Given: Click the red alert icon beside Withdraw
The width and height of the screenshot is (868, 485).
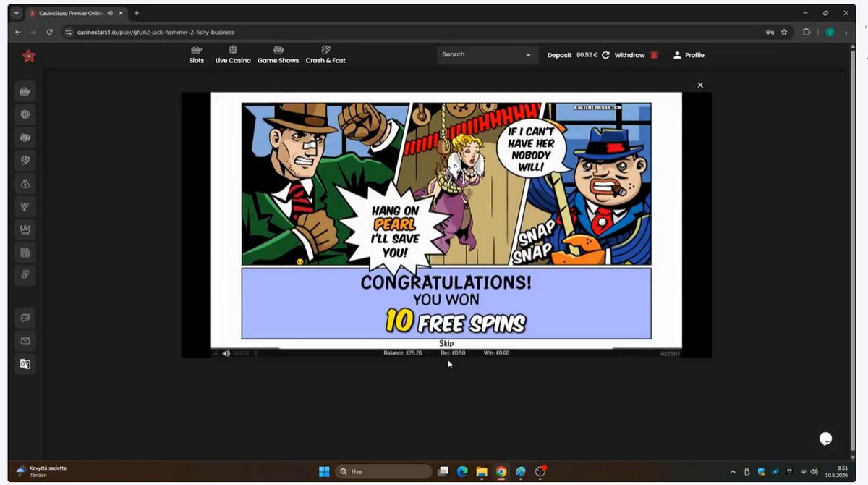Looking at the screenshot, I should pos(654,55).
